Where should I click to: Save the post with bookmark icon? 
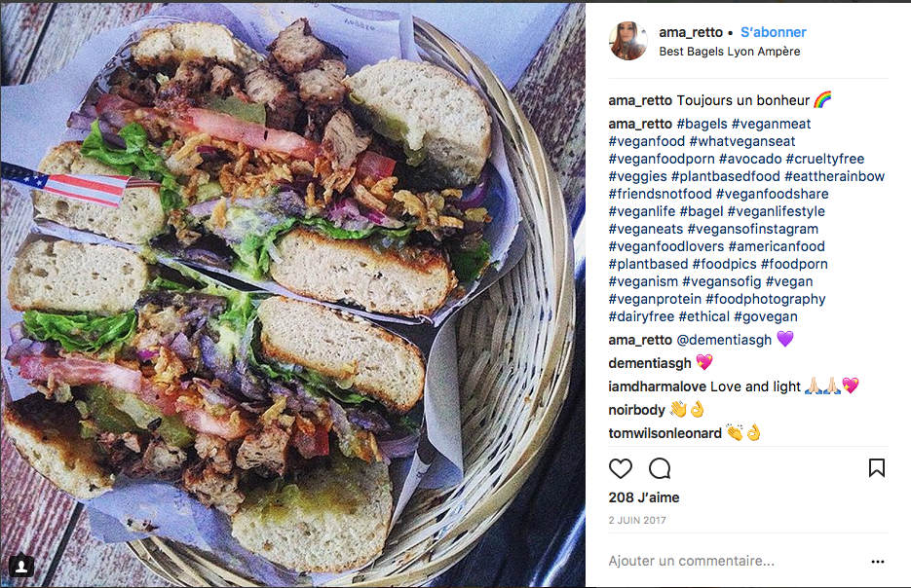pos(876,468)
